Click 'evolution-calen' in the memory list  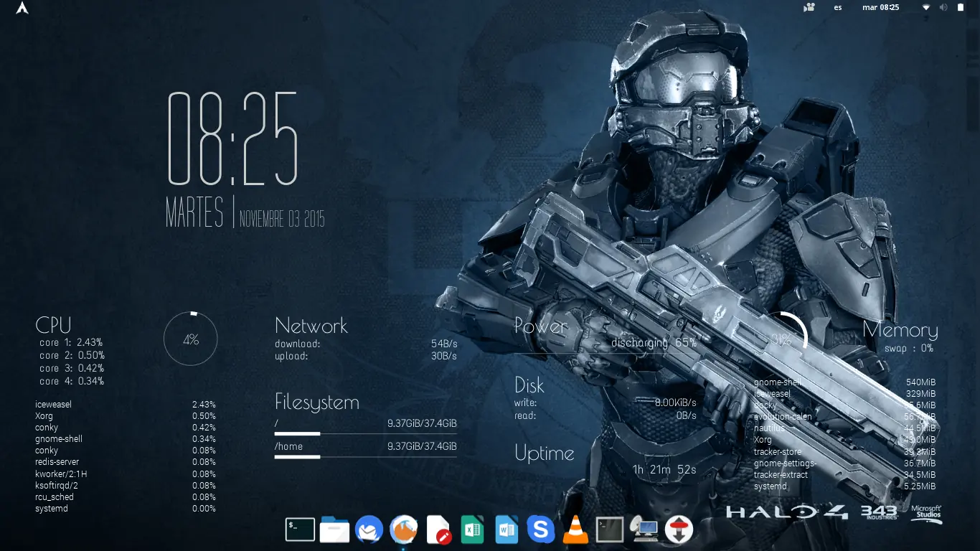[783, 417]
